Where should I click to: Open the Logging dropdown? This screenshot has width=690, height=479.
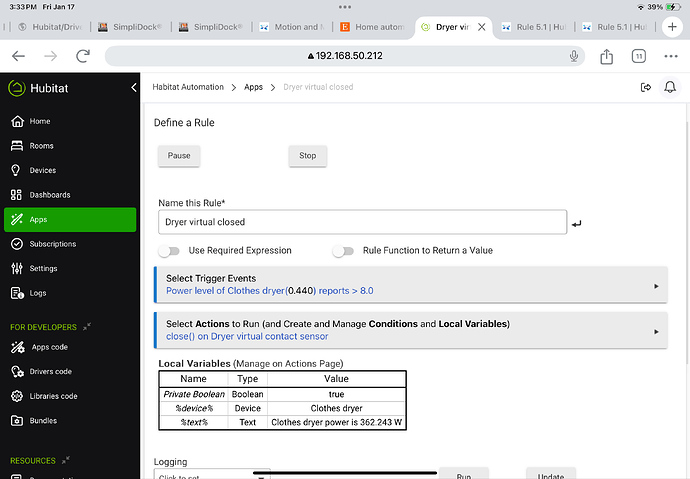click(212, 474)
